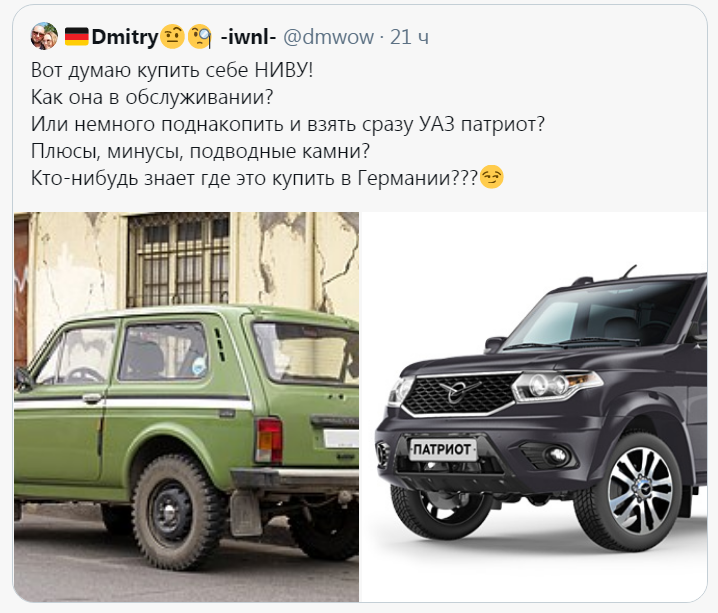The width and height of the screenshot is (718, 613).
Task: Open the author's profile avatar photo
Action: pos(44,36)
